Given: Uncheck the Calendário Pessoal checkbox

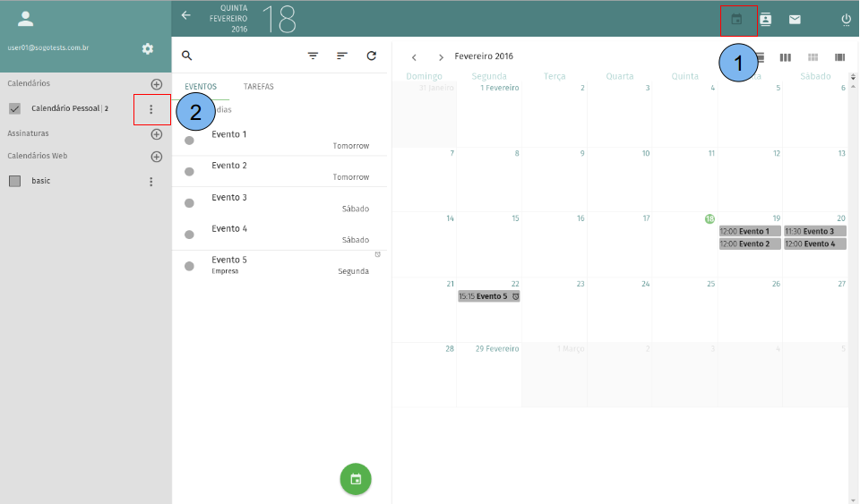Looking at the screenshot, I should (x=14, y=108).
